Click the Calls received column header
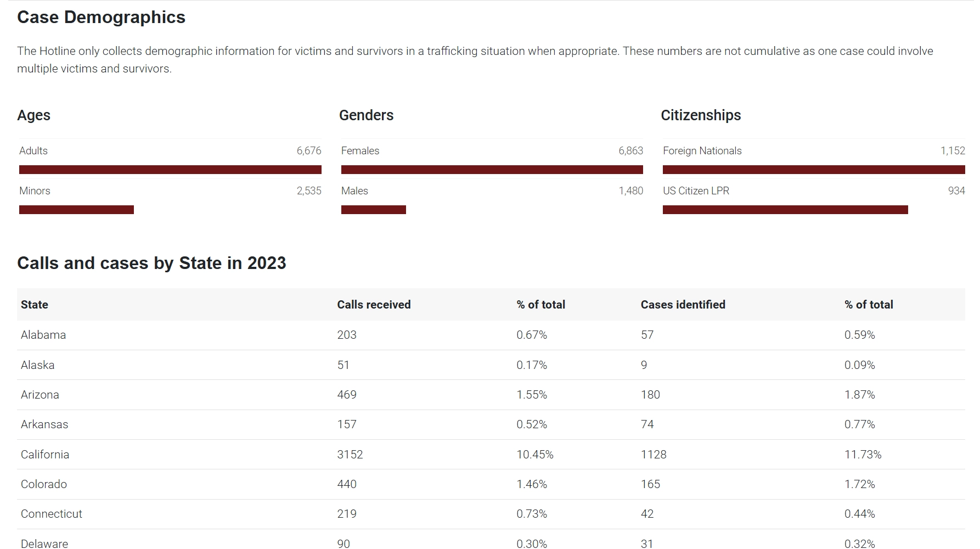980x549 pixels. pos(374,305)
